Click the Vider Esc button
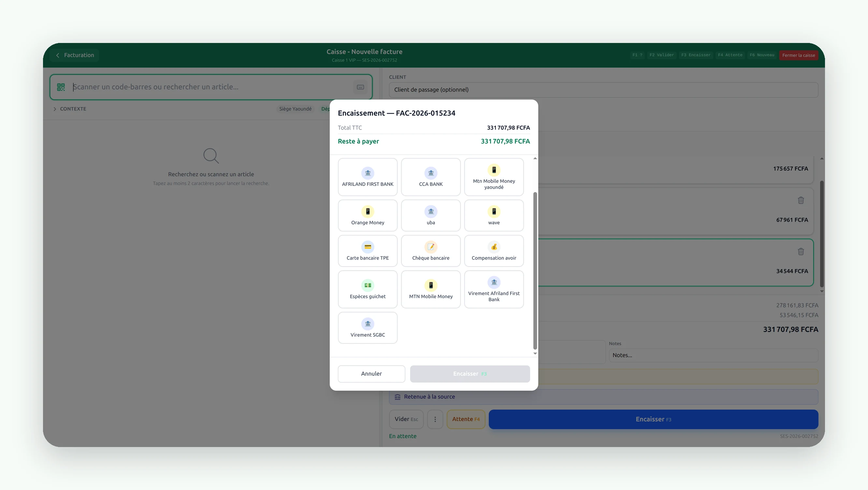The image size is (868, 490). (x=406, y=419)
